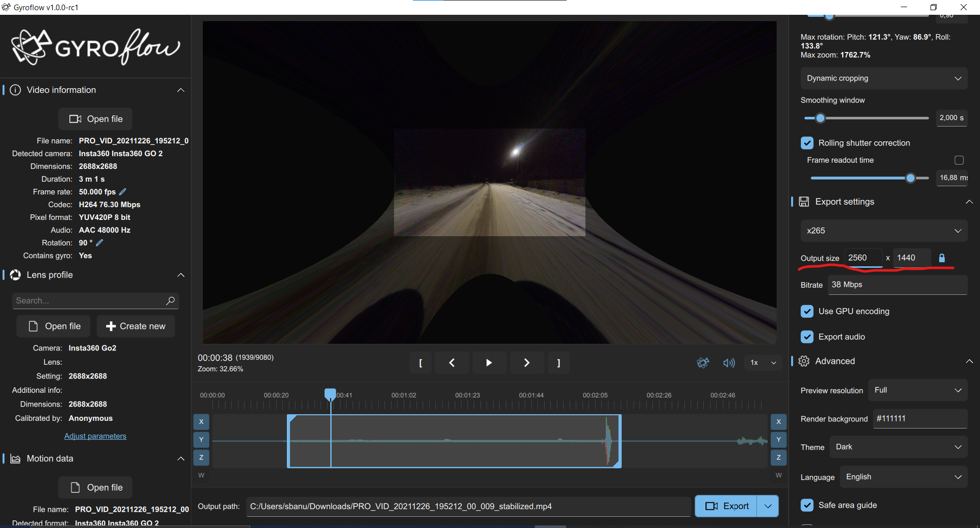Step to the next frame arrow
980x528 pixels.
(526, 363)
